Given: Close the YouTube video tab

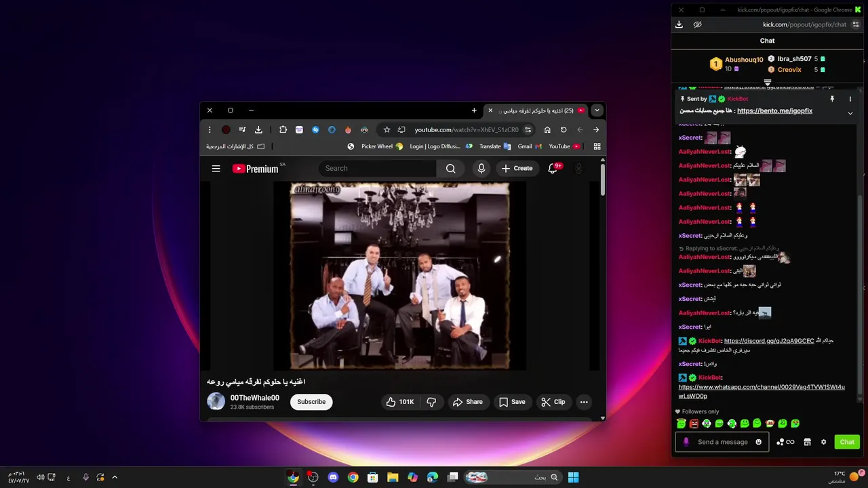Looking at the screenshot, I should pos(490,110).
